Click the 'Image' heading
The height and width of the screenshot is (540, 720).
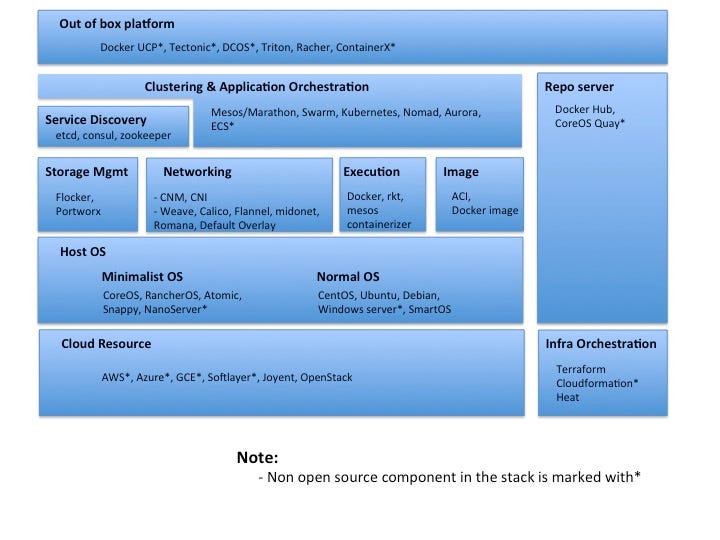pyautogui.click(x=461, y=172)
